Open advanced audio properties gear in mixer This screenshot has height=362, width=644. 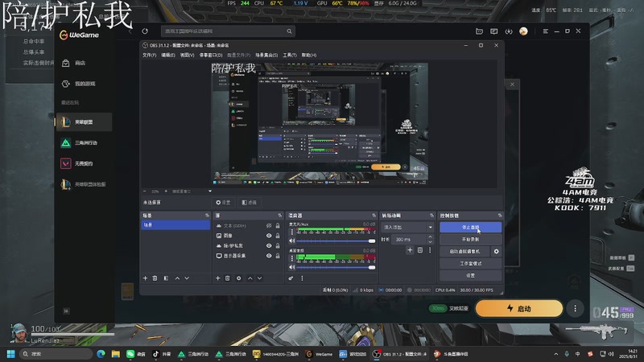(x=291, y=278)
